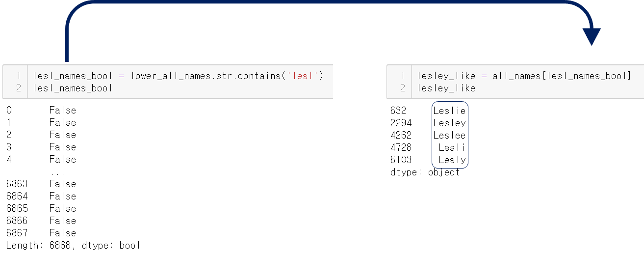Select line number 1 of the lesley_like cell
Image resolution: width=644 pixels, height=254 pixels.
point(402,76)
